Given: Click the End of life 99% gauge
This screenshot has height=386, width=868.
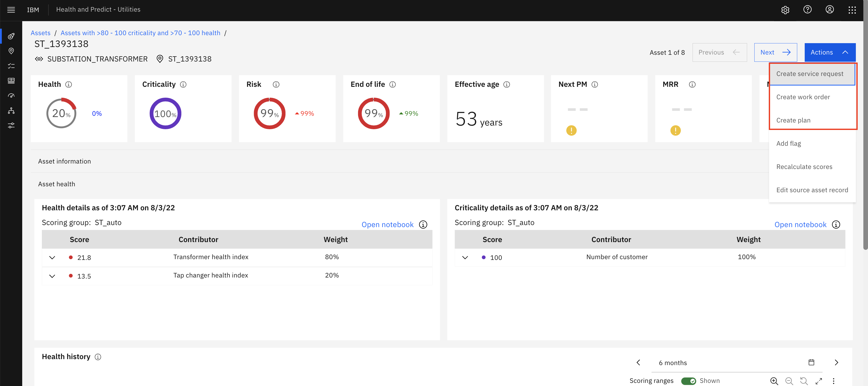Looking at the screenshot, I should (x=374, y=113).
